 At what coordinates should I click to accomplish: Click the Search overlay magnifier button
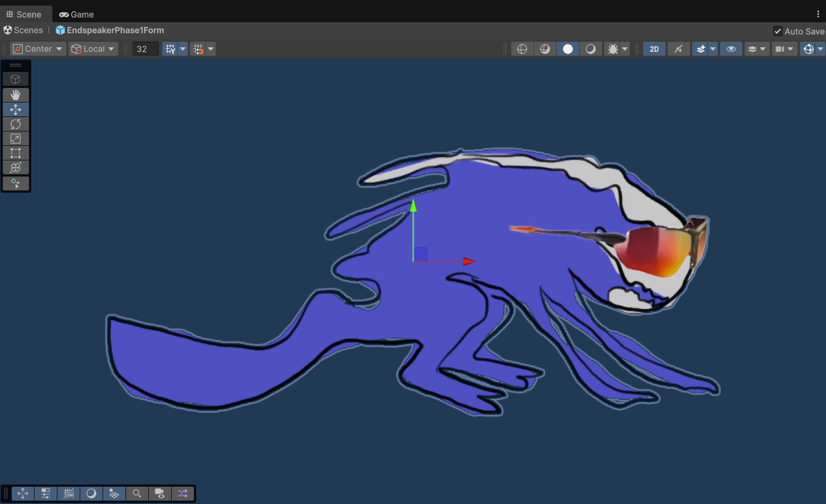point(137,493)
